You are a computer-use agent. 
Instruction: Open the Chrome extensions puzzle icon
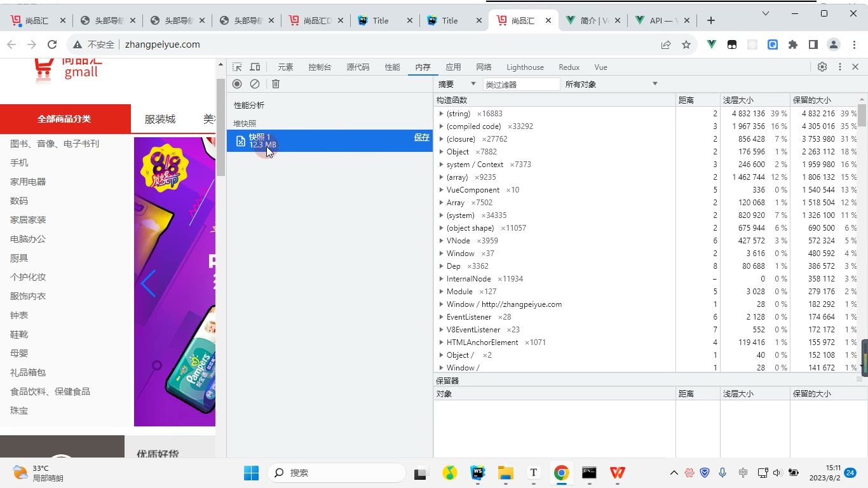click(793, 44)
